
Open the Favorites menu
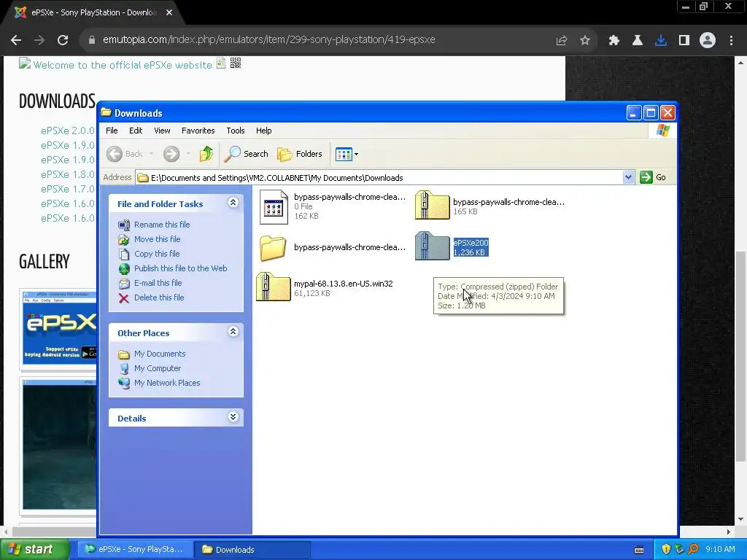[x=198, y=131]
